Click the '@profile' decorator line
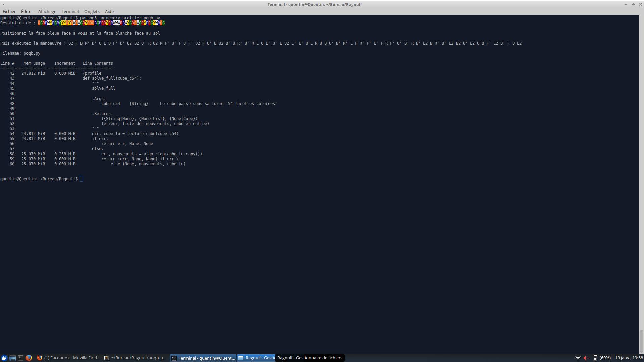The width and height of the screenshot is (644, 362). (x=92, y=73)
